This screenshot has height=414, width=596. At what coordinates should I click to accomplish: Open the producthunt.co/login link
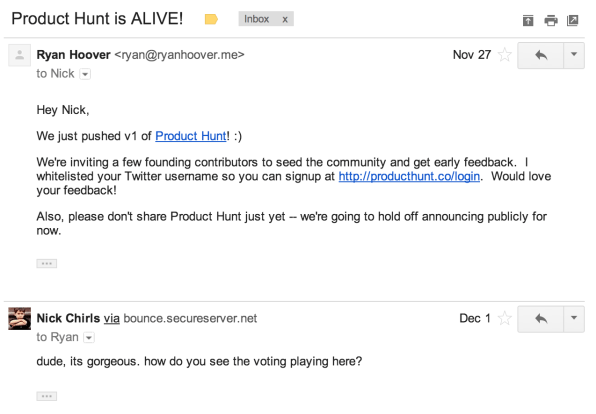409,176
